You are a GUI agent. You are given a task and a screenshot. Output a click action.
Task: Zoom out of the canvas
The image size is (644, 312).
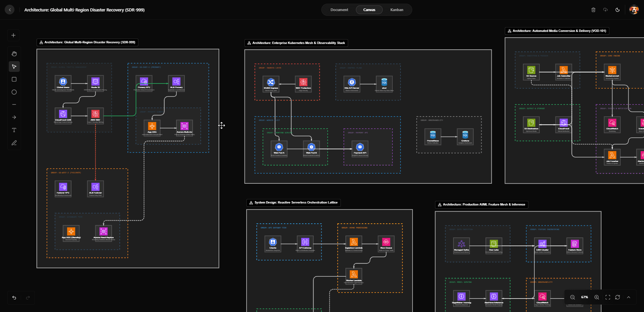(573, 297)
